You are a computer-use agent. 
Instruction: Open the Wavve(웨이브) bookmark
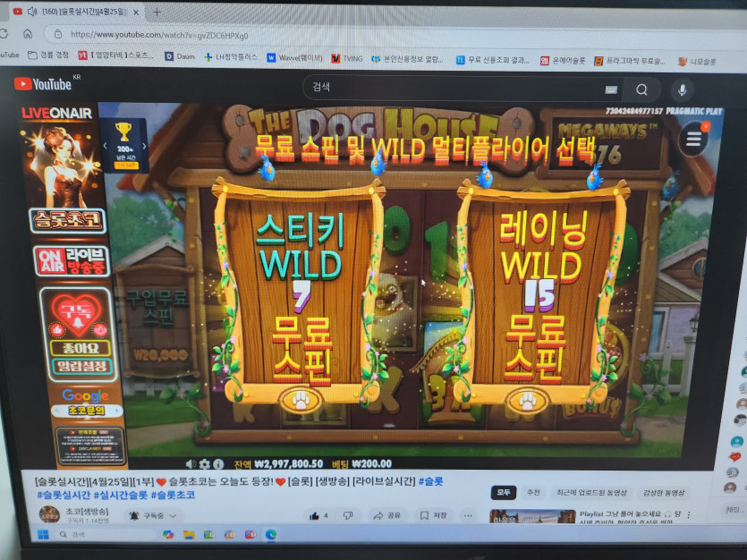click(294, 57)
